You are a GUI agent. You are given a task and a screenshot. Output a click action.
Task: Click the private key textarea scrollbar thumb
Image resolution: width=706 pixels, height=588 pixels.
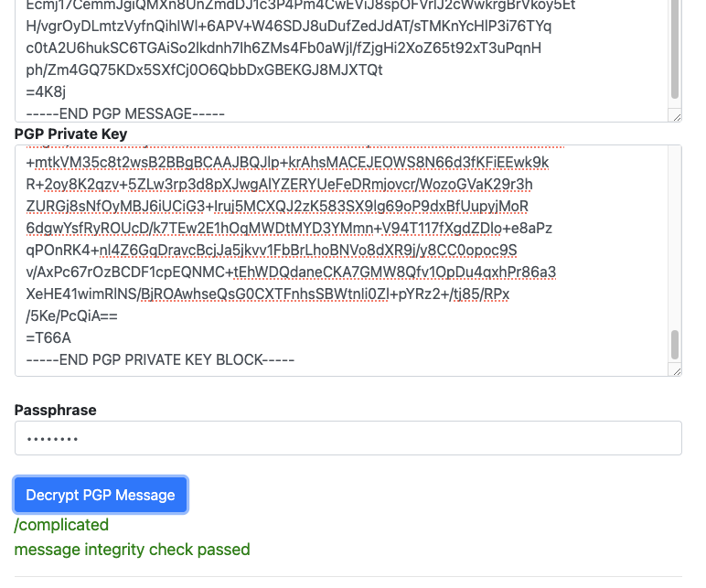[x=676, y=345]
